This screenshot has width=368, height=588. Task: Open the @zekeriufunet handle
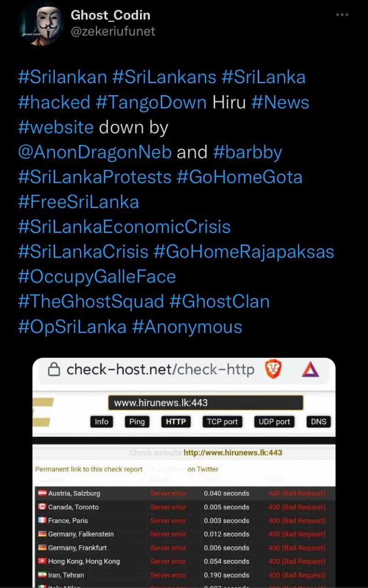[x=113, y=31]
